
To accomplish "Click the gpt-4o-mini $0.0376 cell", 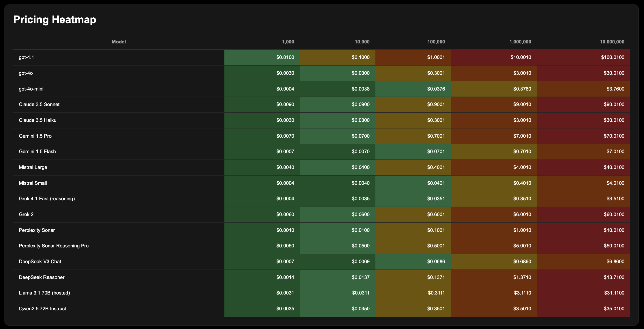I will [x=436, y=89].
